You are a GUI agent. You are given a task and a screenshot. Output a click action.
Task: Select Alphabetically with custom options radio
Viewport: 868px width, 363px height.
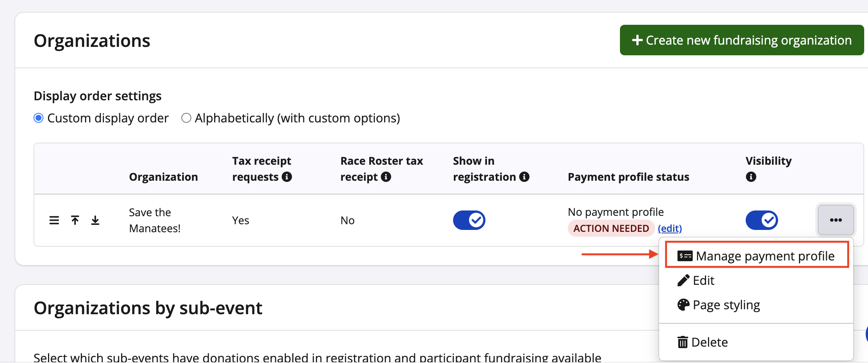pos(186,118)
